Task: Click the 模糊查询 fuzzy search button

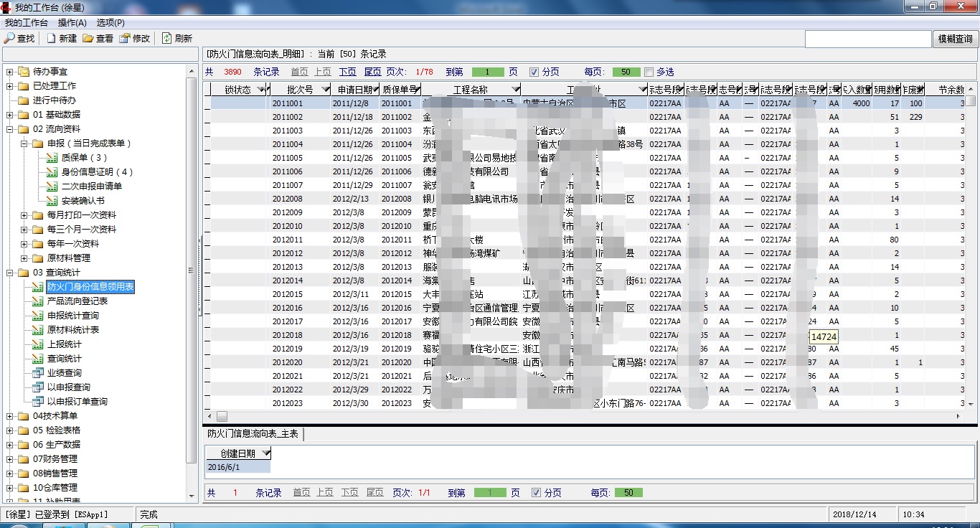Action: pos(955,39)
